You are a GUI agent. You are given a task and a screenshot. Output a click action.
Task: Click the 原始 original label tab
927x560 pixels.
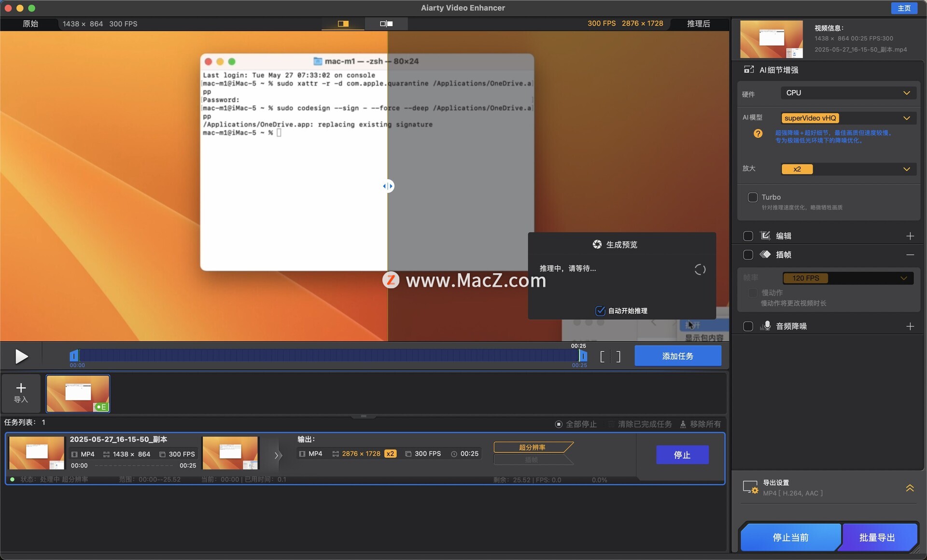pos(30,24)
